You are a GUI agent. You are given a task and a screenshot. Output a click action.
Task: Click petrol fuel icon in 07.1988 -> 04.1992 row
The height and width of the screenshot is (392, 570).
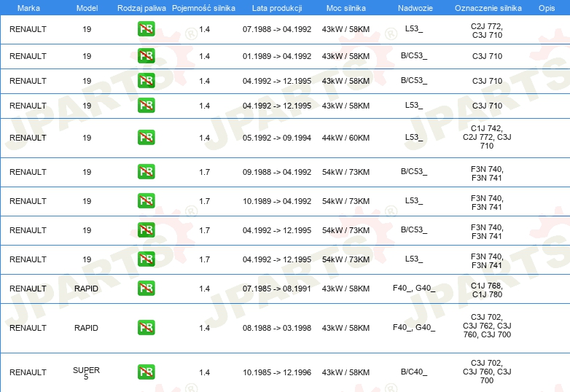coord(146,29)
